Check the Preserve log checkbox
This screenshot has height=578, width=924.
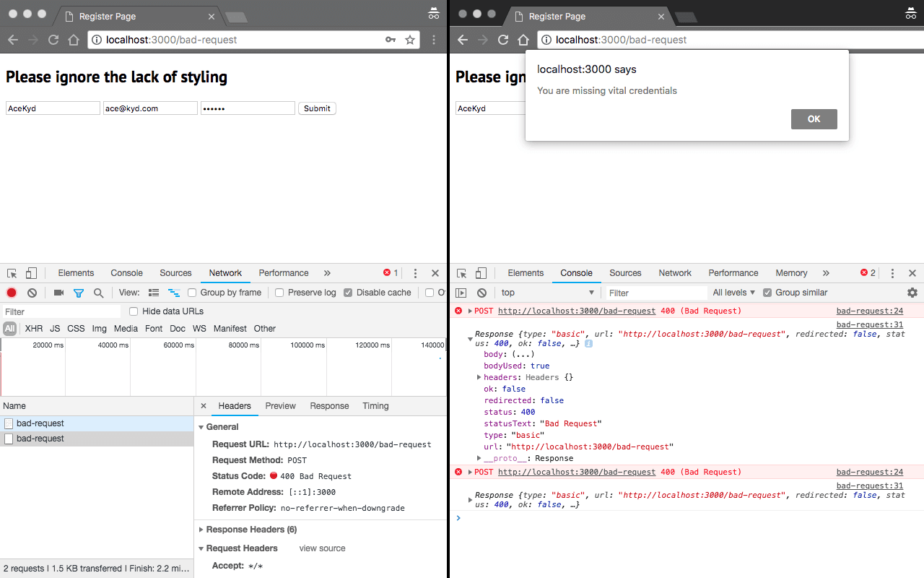pos(279,293)
